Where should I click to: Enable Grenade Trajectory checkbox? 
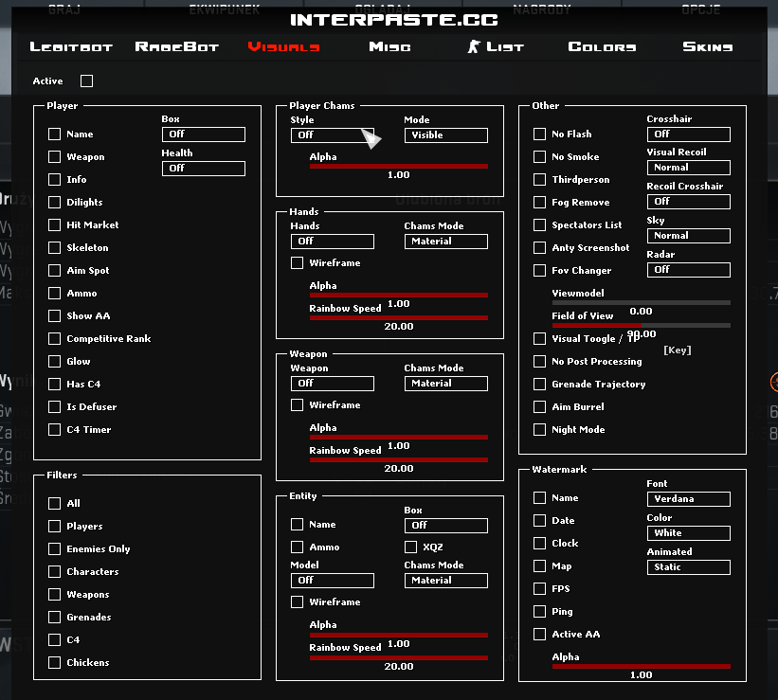pos(540,385)
